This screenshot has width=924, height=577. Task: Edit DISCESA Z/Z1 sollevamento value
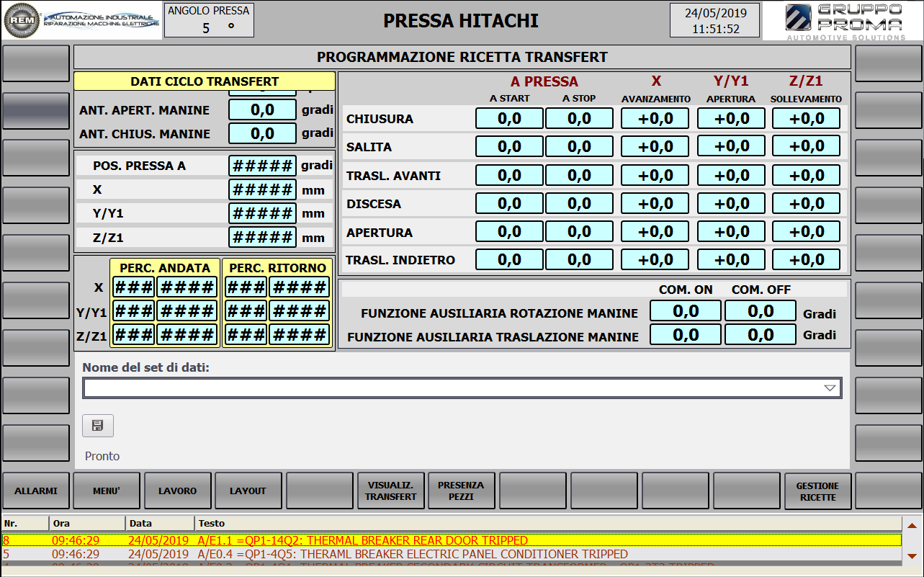[x=807, y=203]
